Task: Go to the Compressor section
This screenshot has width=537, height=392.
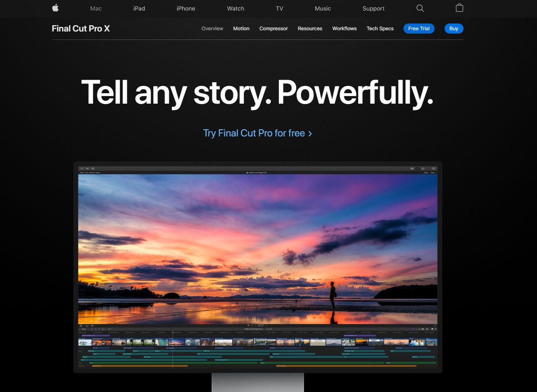Action: coord(274,29)
